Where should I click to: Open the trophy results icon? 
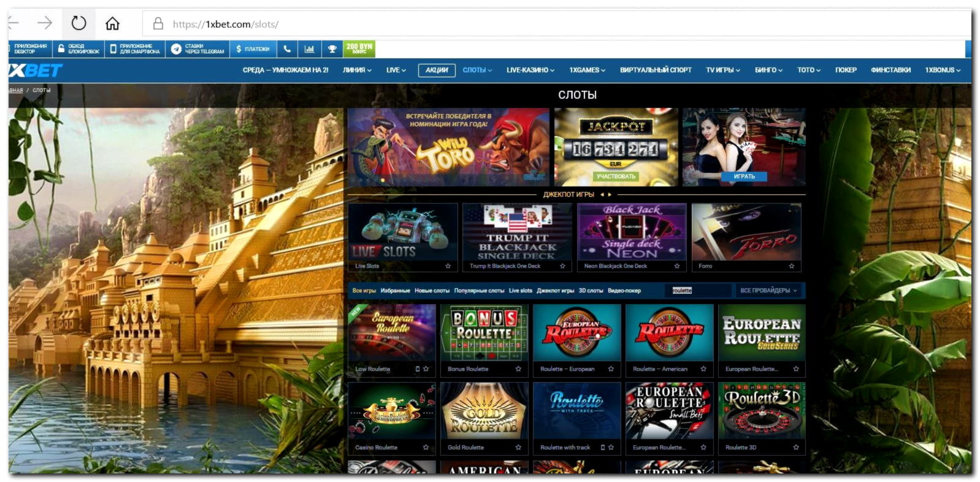(332, 48)
